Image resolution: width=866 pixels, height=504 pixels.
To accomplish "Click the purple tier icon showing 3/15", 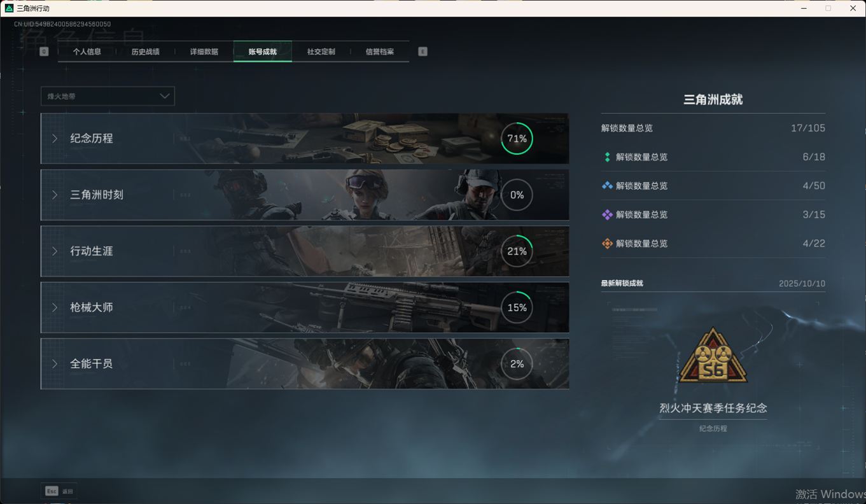I will [607, 215].
